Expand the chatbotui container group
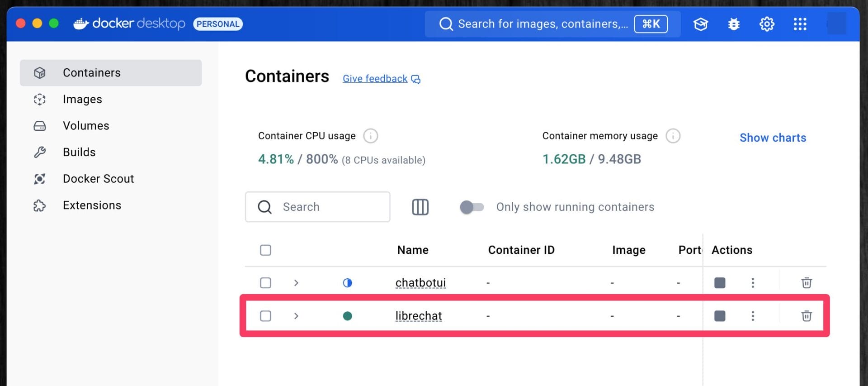Viewport: 868px width, 386px height. pos(296,283)
